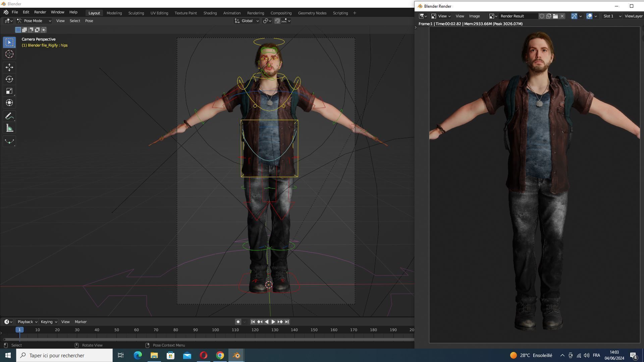Screen dimensions: 644x362
Task: Expand the Playback popover
Action: point(27,322)
